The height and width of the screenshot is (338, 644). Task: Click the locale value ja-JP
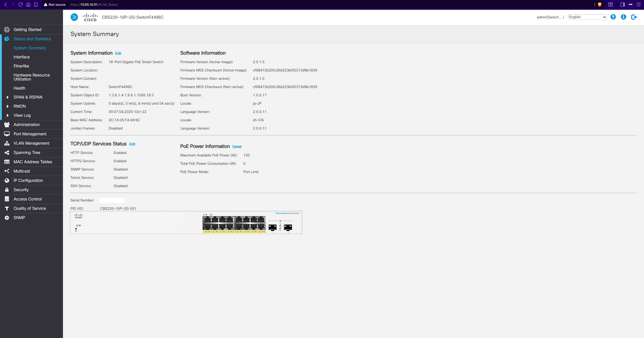pos(257,103)
